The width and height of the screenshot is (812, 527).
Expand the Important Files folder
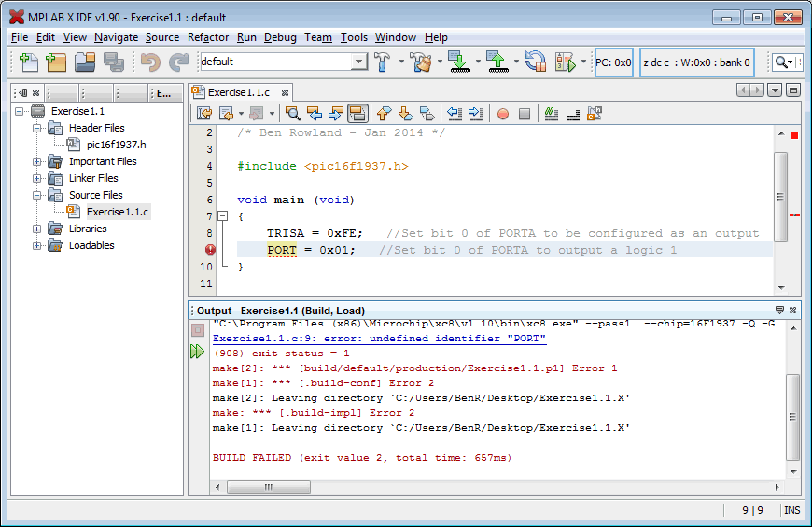click(x=36, y=161)
